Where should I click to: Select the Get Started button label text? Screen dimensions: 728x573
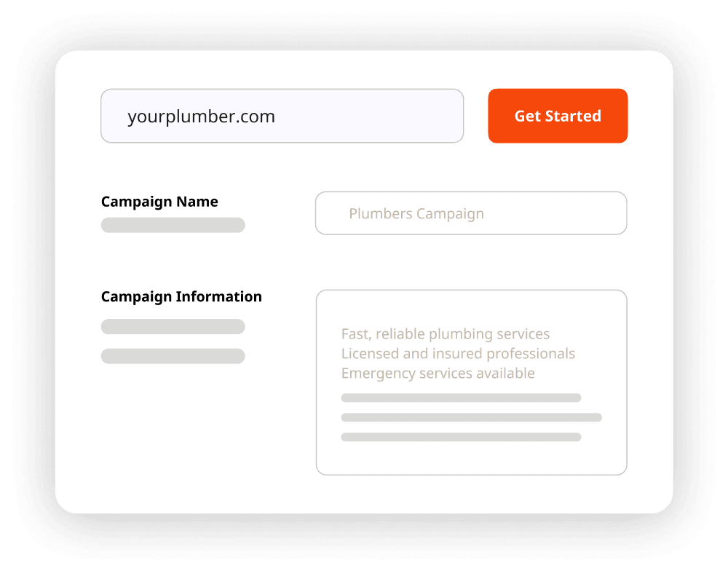point(558,116)
